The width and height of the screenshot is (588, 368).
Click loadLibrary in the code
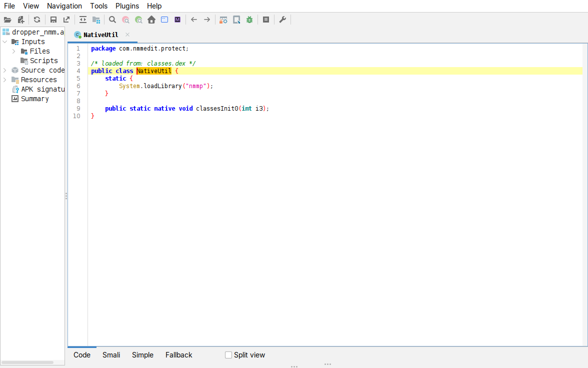tap(163, 86)
